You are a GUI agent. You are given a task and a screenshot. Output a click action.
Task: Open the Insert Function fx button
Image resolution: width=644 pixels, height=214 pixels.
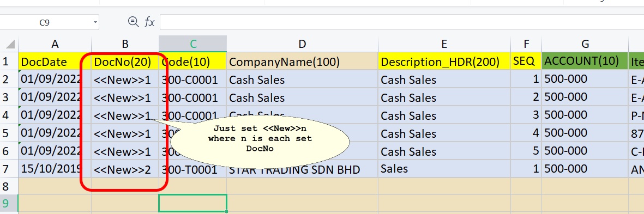pos(149,22)
